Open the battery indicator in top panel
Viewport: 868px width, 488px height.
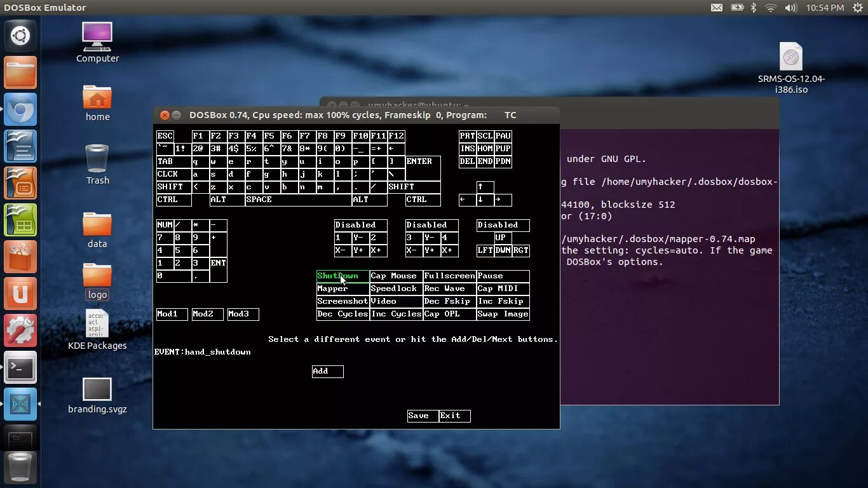click(737, 8)
